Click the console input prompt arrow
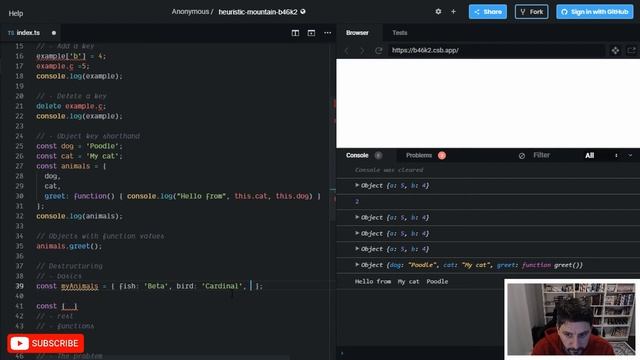 coord(342,353)
